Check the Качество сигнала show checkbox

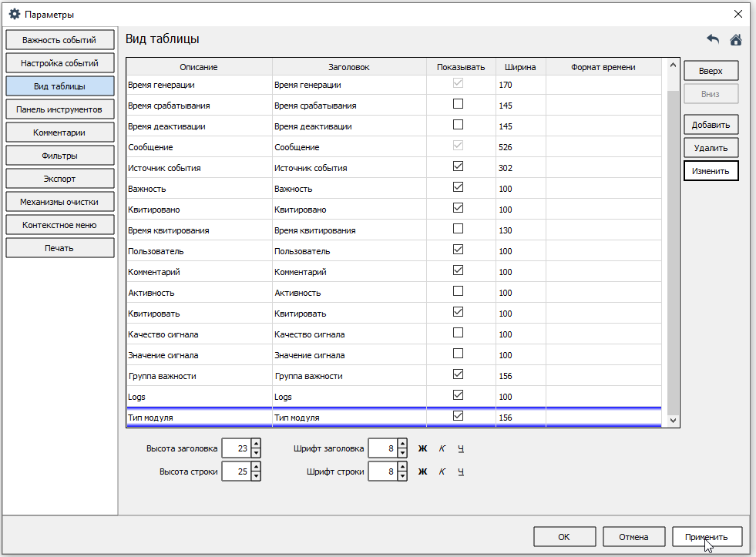[x=459, y=333]
